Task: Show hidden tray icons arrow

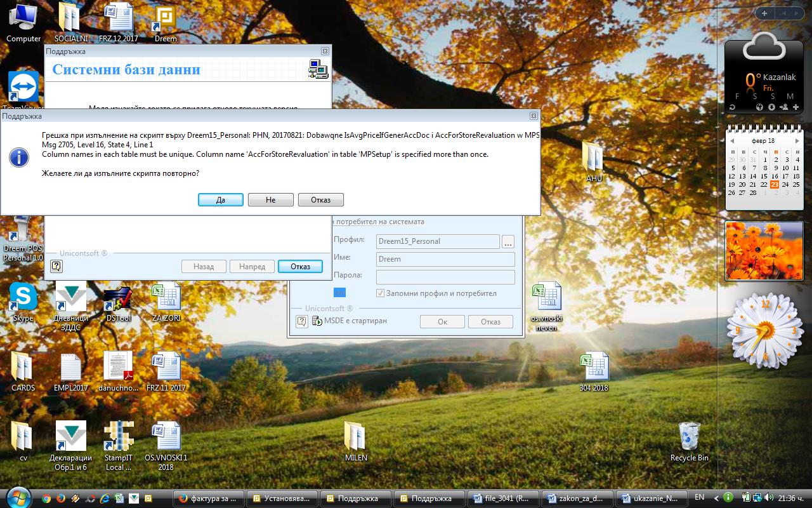Action: pyautogui.click(x=717, y=498)
